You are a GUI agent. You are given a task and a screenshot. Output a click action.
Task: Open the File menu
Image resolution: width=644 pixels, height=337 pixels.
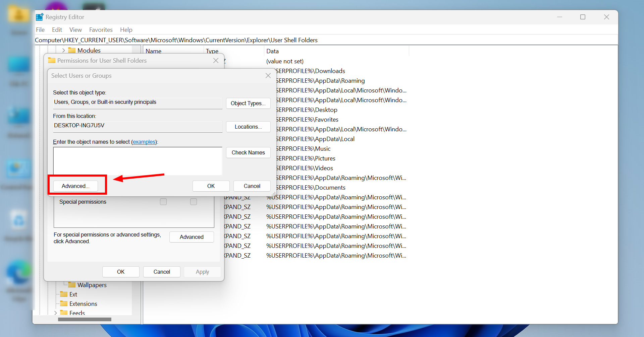click(x=40, y=29)
